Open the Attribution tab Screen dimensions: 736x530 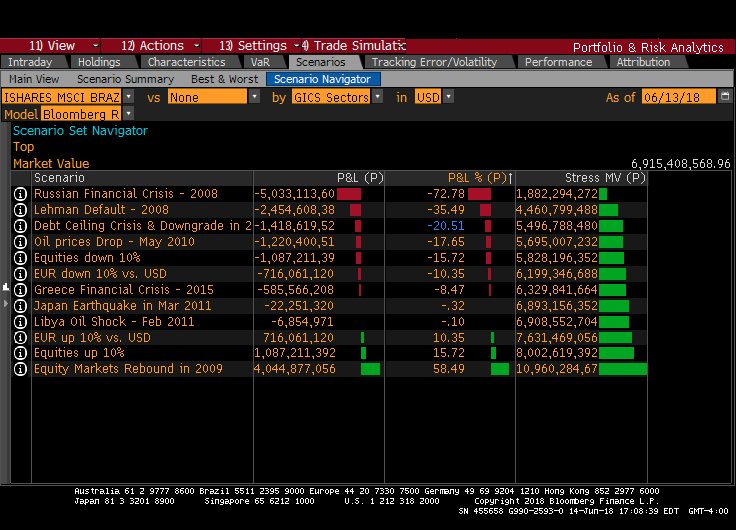coord(643,62)
